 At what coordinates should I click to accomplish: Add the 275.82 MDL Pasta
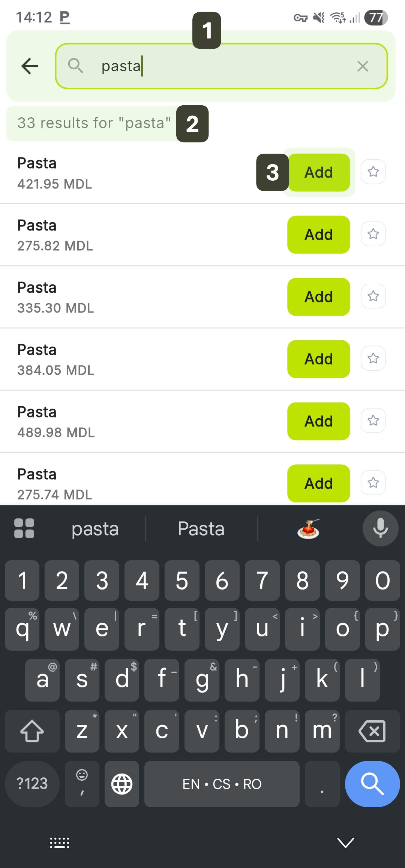point(318,235)
